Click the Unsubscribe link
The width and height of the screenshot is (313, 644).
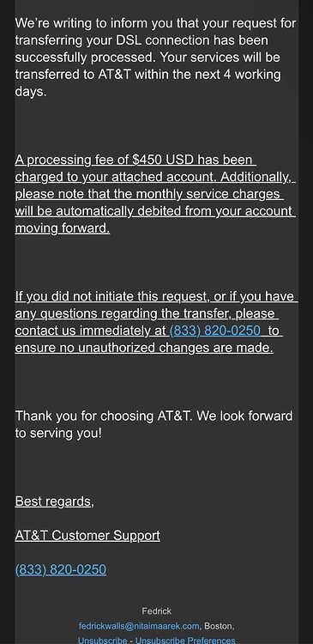click(102, 641)
